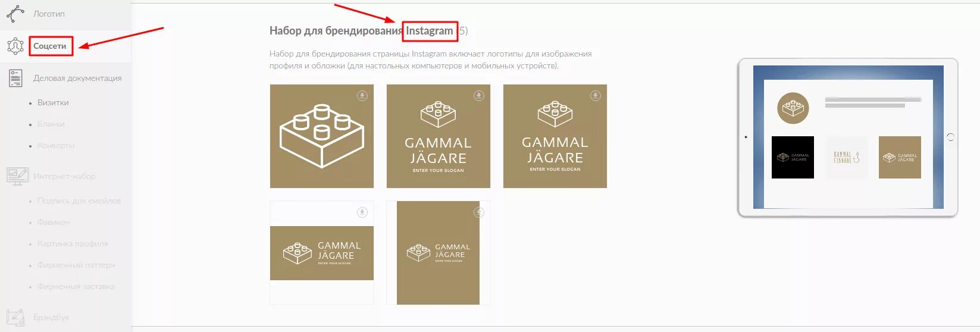The image size is (980, 332).
Task: Download the vertical portrait logo
Action: 478,212
